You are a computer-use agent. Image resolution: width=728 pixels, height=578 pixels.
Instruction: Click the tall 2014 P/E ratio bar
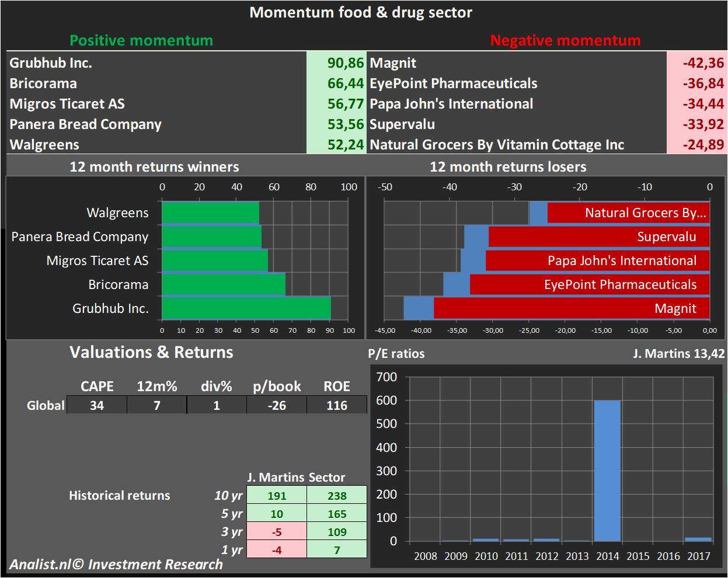pos(607,470)
